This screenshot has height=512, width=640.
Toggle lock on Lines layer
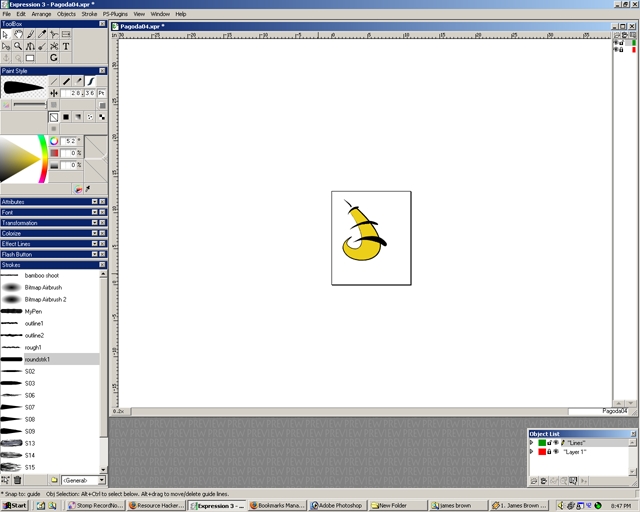tap(549, 443)
